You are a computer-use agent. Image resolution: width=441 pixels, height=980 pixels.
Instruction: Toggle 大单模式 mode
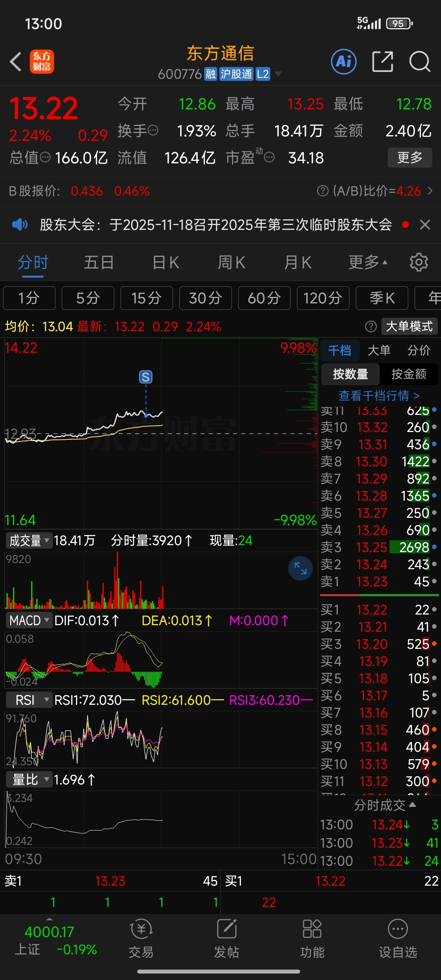(x=410, y=326)
